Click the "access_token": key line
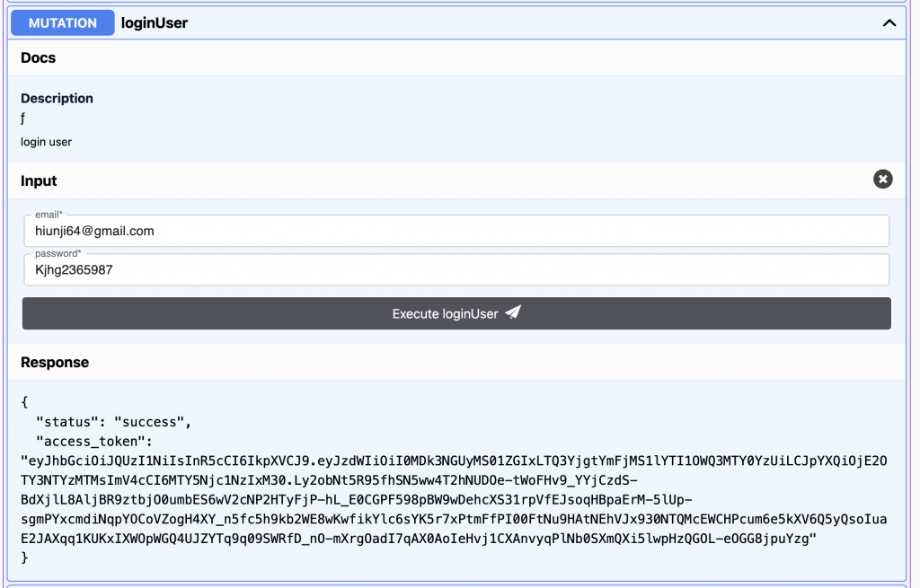 (x=93, y=441)
